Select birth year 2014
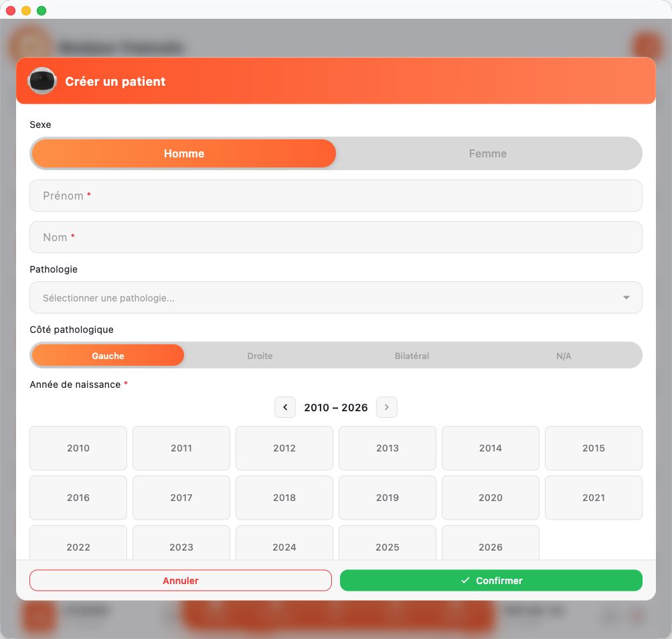 (x=491, y=448)
